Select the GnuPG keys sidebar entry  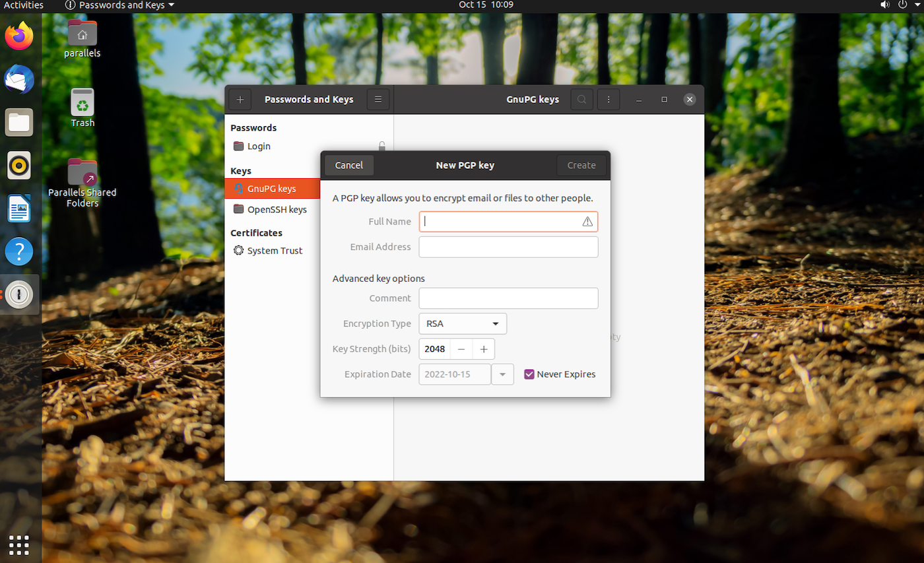[x=273, y=188]
